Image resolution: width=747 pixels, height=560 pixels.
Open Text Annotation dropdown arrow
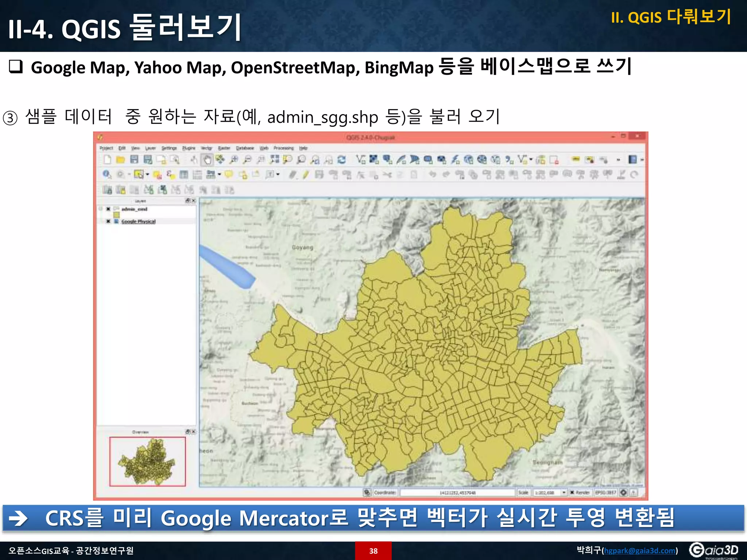[278, 175]
